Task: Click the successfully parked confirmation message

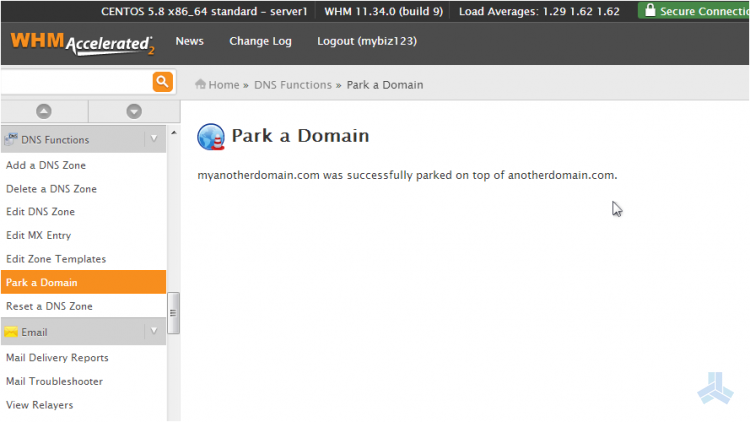Action: pyautogui.click(x=407, y=175)
